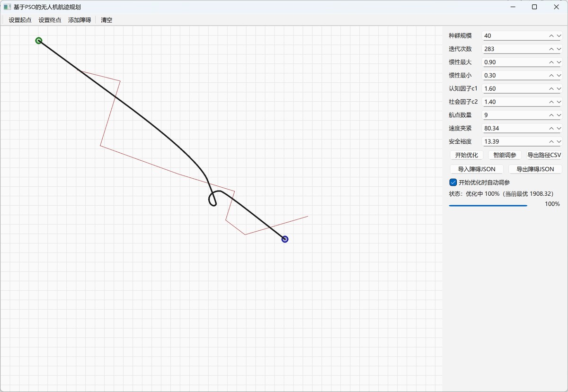Export path with 导出路径CSV button

tap(544, 155)
